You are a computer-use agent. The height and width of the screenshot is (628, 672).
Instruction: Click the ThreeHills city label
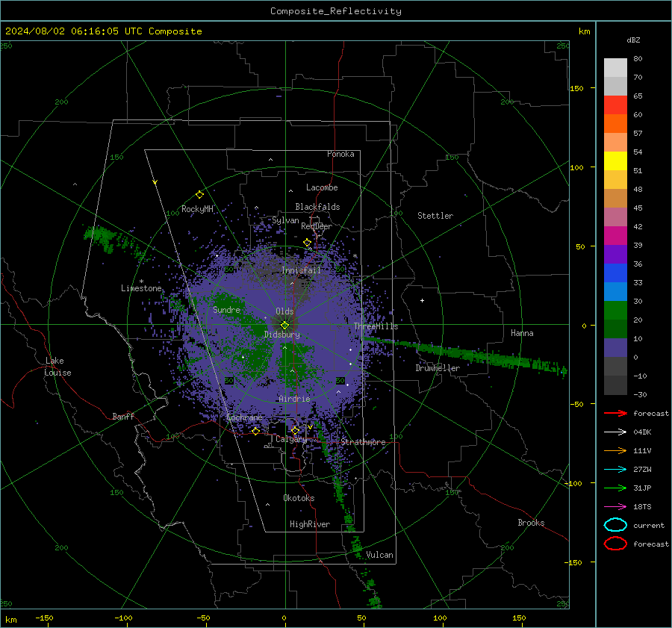[376, 326]
